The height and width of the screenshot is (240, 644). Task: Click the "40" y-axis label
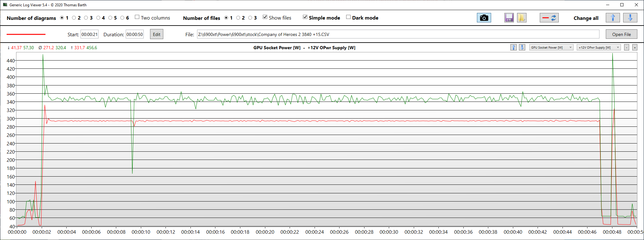pos(12,226)
